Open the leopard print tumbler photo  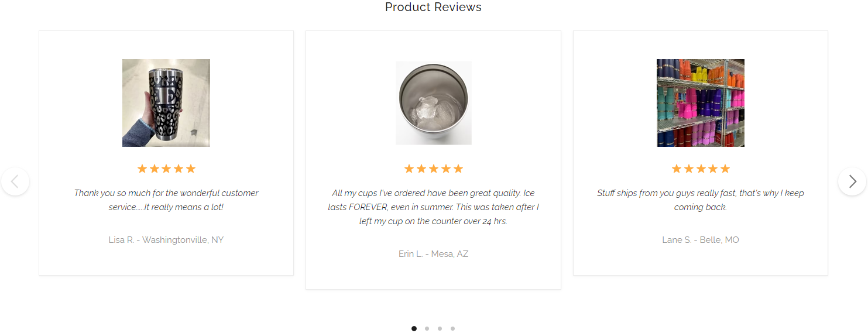point(166,103)
